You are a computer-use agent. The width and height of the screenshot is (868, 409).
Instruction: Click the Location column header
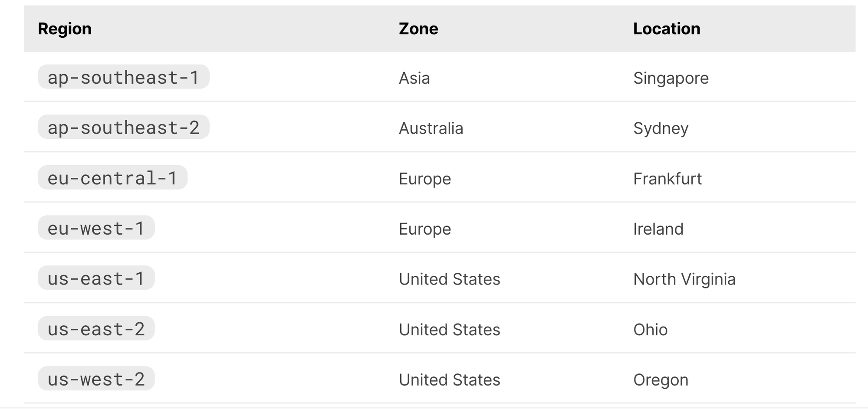coord(667,29)
